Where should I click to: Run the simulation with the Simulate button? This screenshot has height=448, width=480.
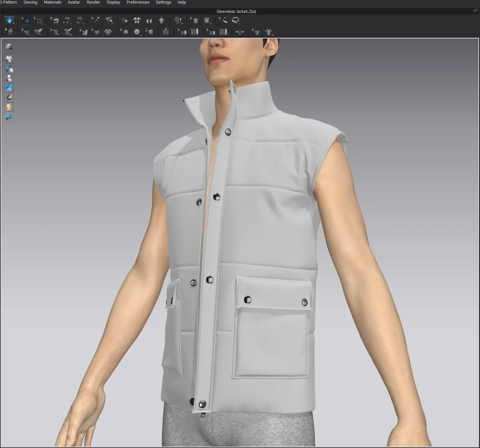(10, 21)
